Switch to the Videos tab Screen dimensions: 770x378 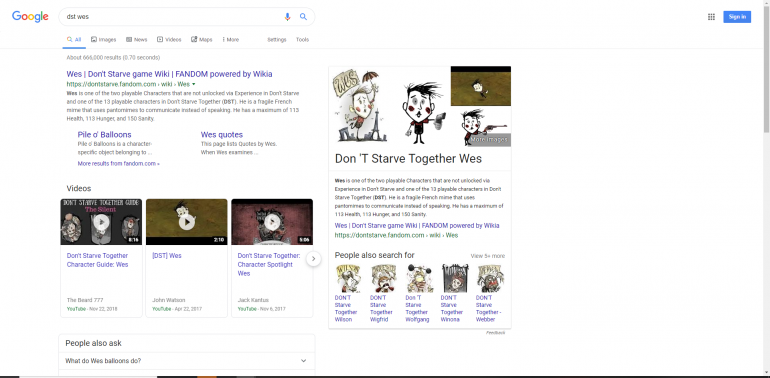[x=169, y=40]
